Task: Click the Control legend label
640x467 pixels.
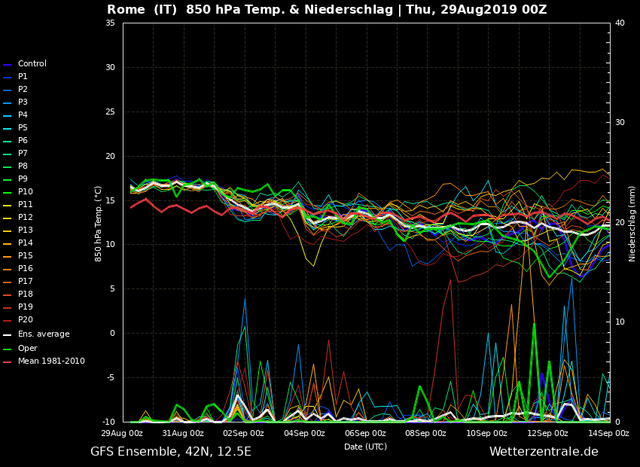Action: (32, 64)
